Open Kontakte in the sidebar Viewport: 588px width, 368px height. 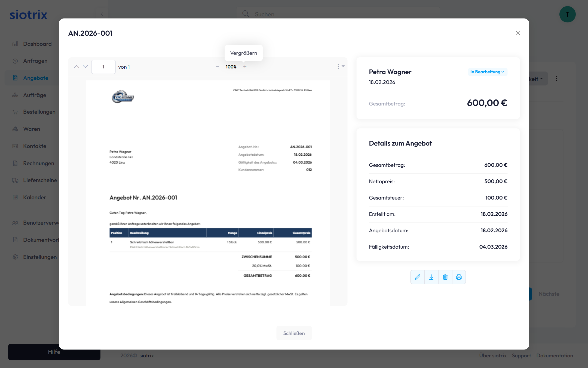(35, 146)
